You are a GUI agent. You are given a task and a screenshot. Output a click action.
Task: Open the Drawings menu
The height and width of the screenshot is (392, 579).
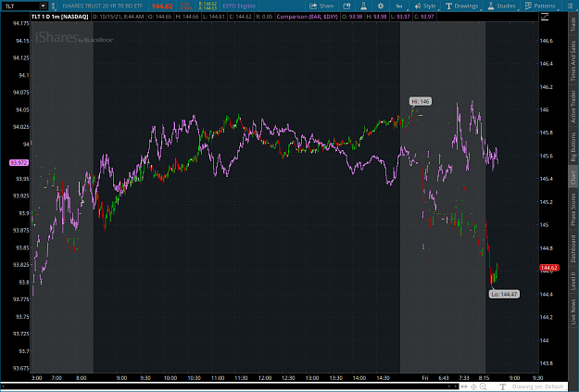(462, 6)
